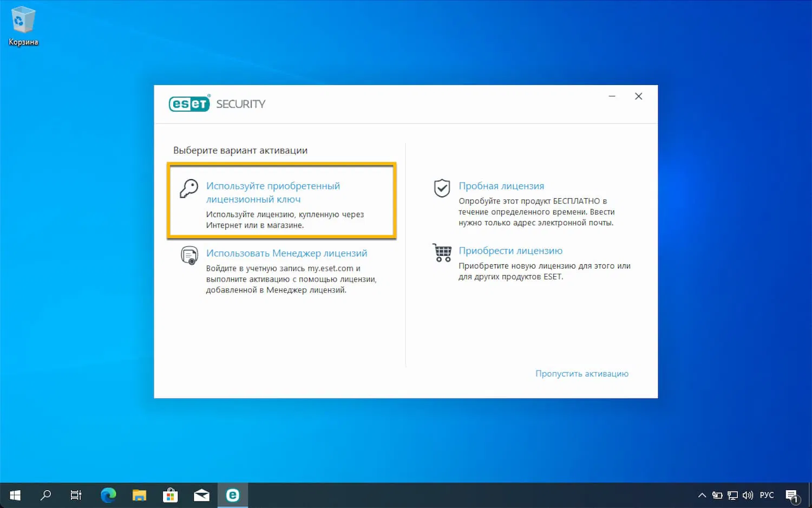812x508 pixels.
Task: Launch Microsoft Store from the taskbar
Action: point(171,495)
